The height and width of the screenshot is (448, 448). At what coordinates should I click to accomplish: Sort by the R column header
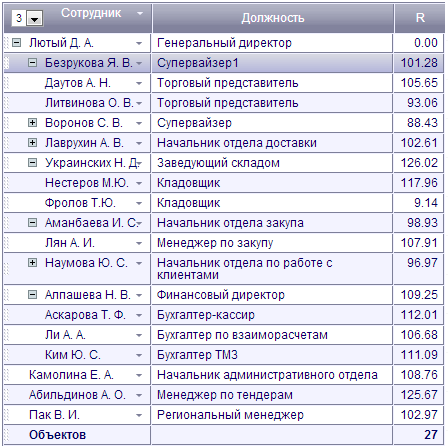pyautogui.click(x=420, y=18)
